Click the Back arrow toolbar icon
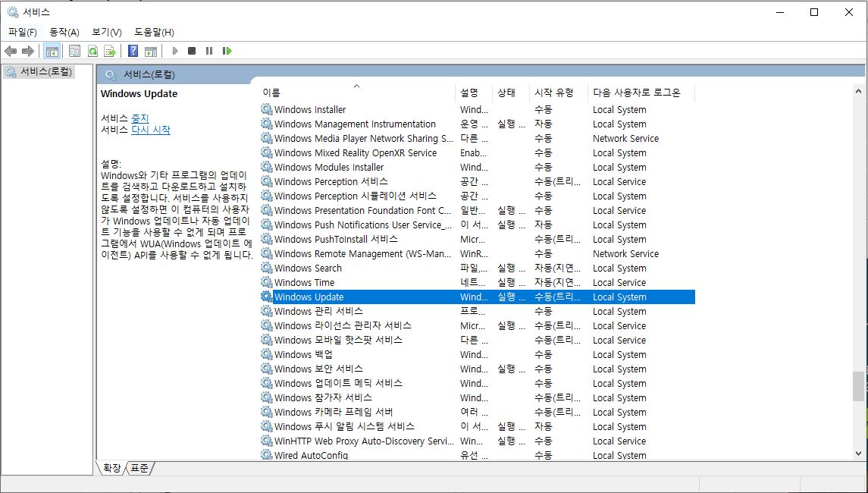The width and height of the screenshot is (868, 493). (11, 51)
